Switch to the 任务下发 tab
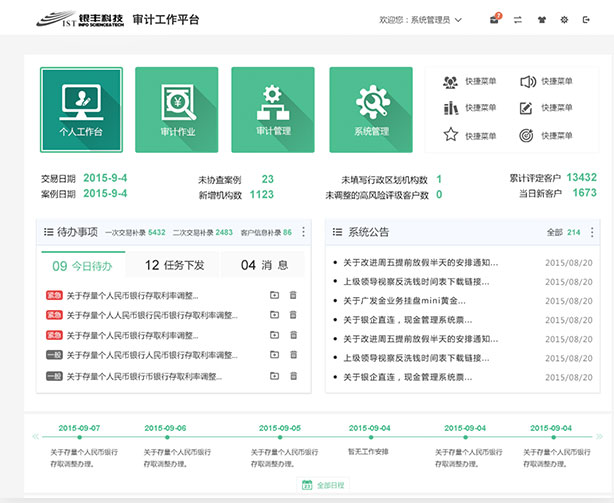 coord(174,265)
